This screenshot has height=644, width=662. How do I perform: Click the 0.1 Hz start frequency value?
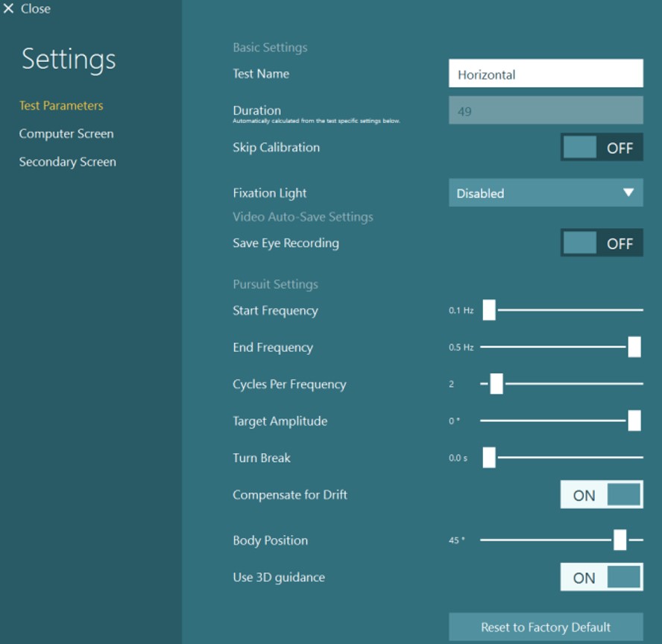tap(461, 311)
